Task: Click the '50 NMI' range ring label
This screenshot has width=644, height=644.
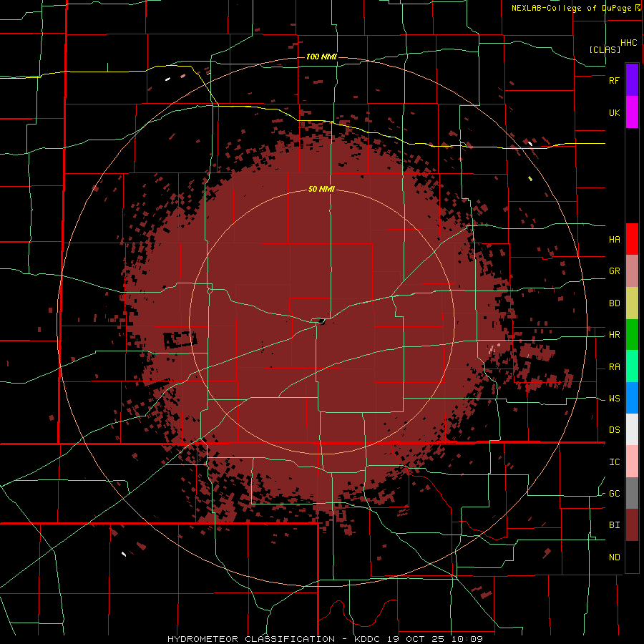Action: pyautogui.click(x=321, y=189)
